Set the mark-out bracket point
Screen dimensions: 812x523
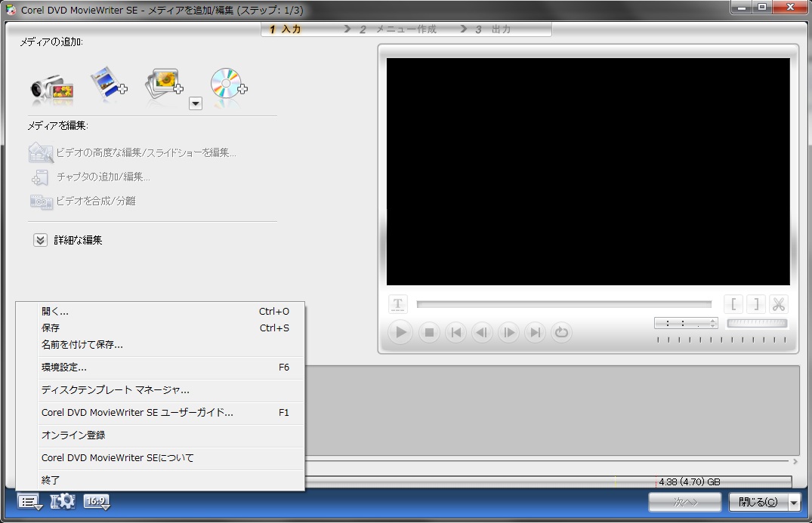click(756, 304)
